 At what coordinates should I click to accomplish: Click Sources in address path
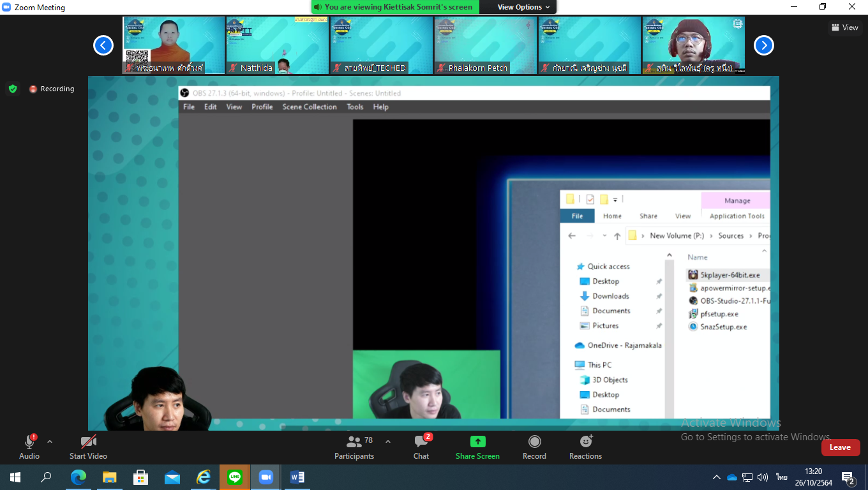(x=731, y=235)
